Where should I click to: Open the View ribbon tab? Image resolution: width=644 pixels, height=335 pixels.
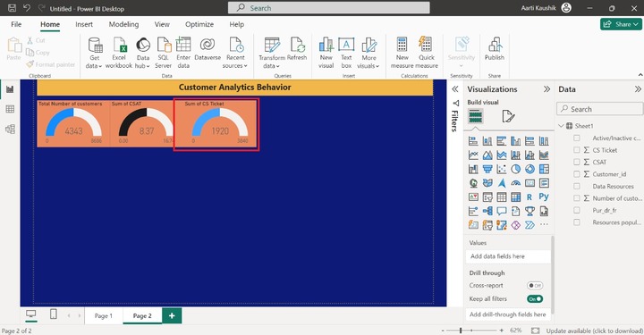(162, 24)
